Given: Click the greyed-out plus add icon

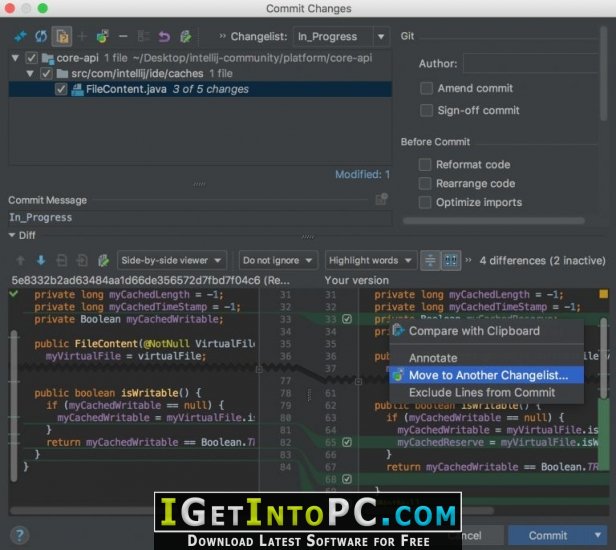Looking at the screenshot, I should pos(82,37).
